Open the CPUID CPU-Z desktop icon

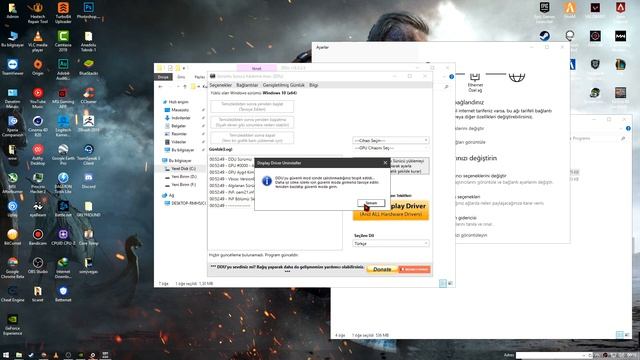[63, 238]
